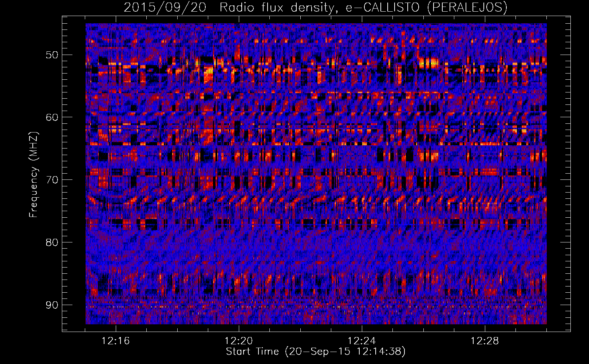589x364 pixels.
Task: Click the 12:20 time tick label
Action: coord(239,341)
